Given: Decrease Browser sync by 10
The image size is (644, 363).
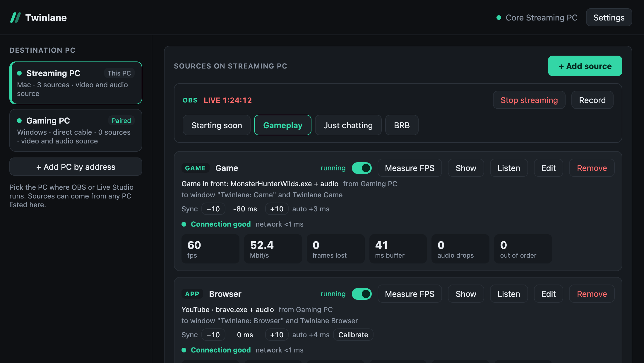Looking at the screenshot, I should (213, 335).
